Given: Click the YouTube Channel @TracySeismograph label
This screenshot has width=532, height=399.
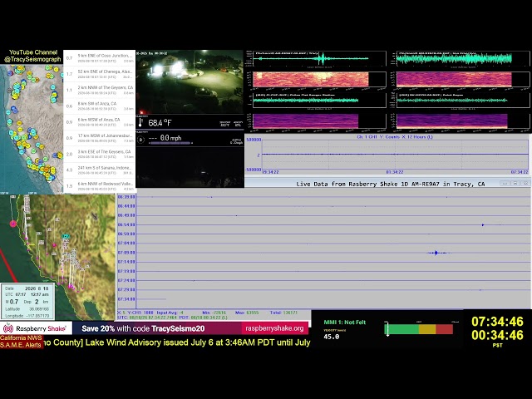Looking at the screenshot, I should tap(32, 56).
